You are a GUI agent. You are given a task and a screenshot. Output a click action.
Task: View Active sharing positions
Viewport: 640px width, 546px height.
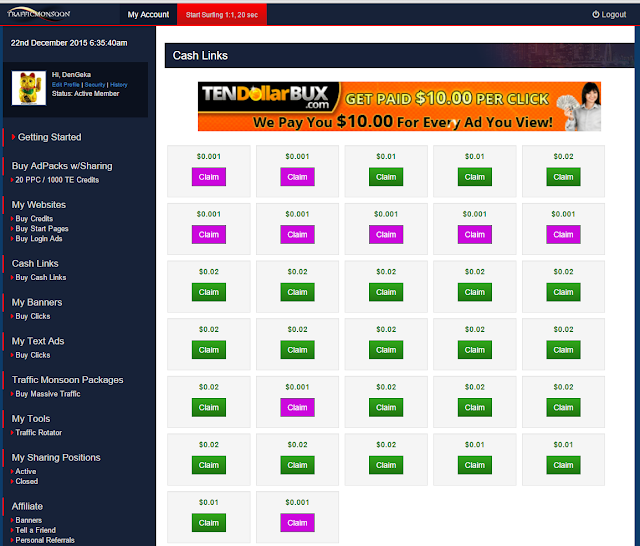click(26, 471)
